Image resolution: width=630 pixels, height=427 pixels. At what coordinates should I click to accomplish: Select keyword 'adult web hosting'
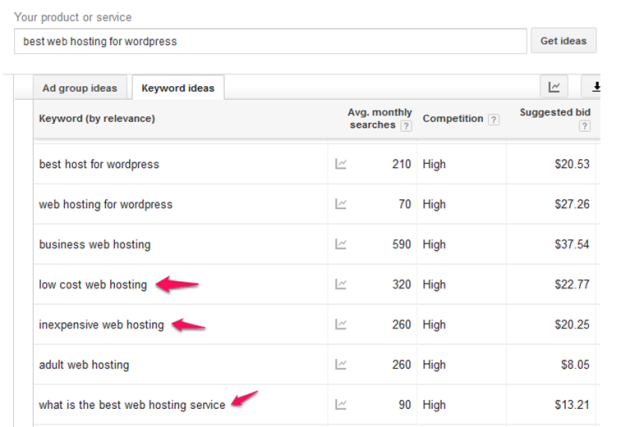[x=84, y=365]
